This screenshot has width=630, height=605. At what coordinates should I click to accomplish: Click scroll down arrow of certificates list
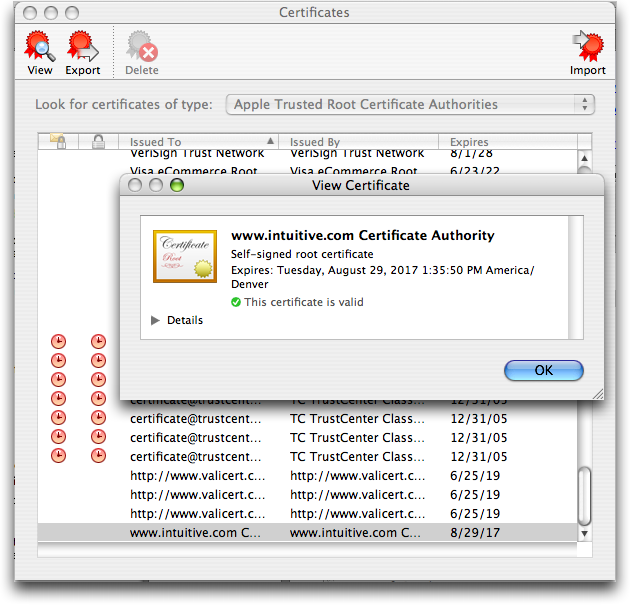point(584,533)
